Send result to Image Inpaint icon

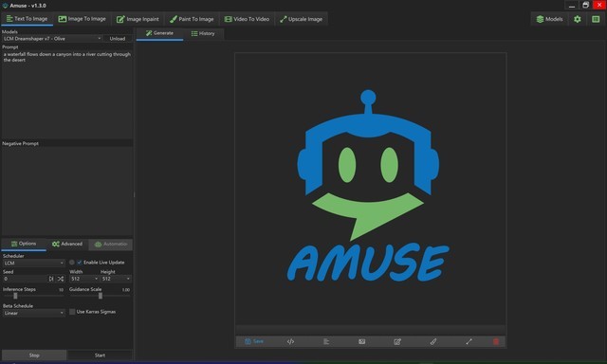397,341
